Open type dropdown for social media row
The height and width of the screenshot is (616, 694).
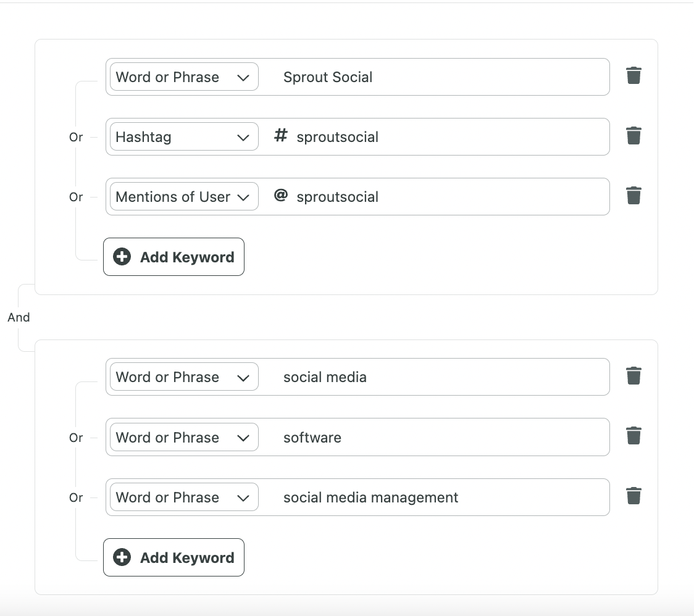pos(184,377)
